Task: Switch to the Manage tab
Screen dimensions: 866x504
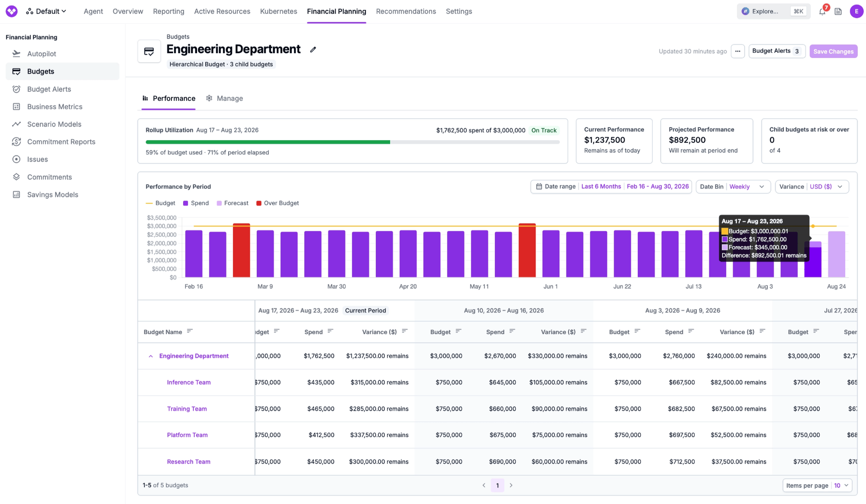Action: click(224, 98)
